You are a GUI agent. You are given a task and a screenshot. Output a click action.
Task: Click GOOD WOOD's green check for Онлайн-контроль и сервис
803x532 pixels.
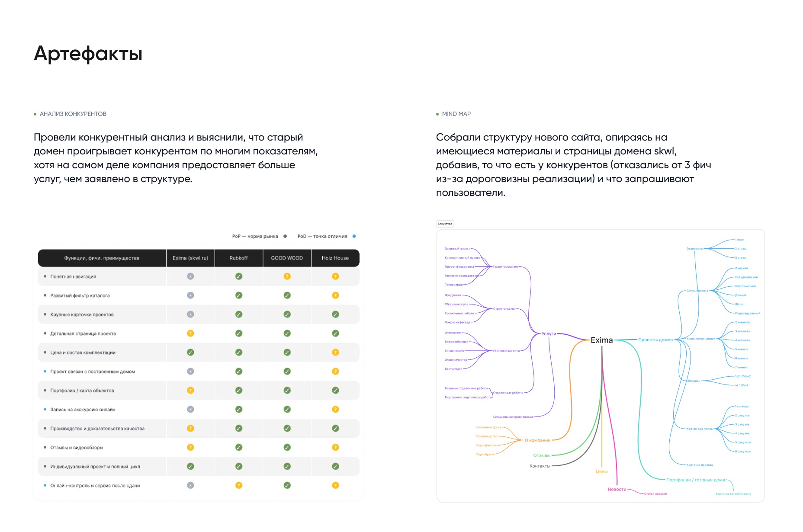[x=287, y=486]
